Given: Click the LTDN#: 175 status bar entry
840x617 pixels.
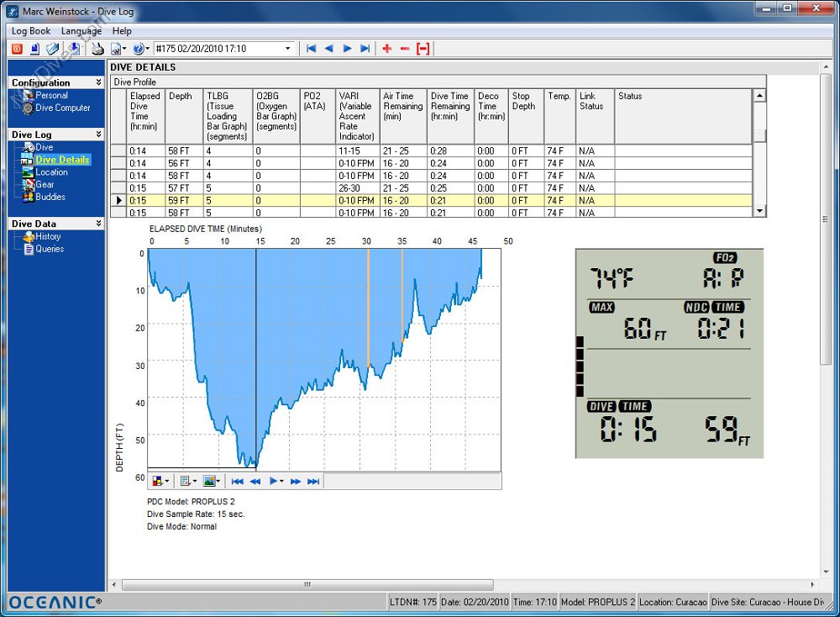Looking at the screenshot, I should tap(413, 602).
